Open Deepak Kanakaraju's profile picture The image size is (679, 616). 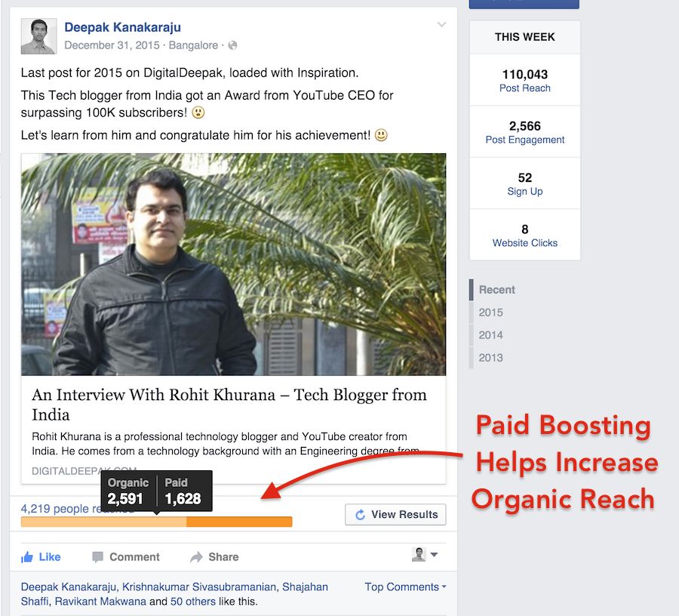(38, 36)
